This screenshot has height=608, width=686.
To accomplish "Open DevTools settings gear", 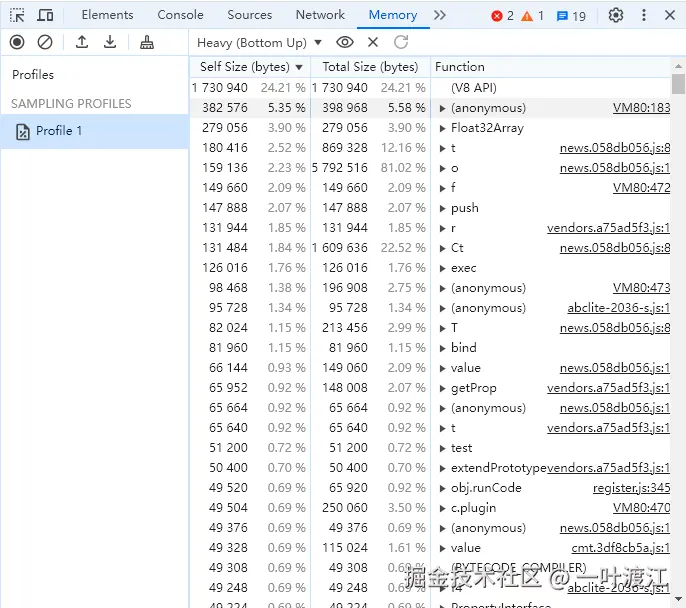I will tap(616, 15).
